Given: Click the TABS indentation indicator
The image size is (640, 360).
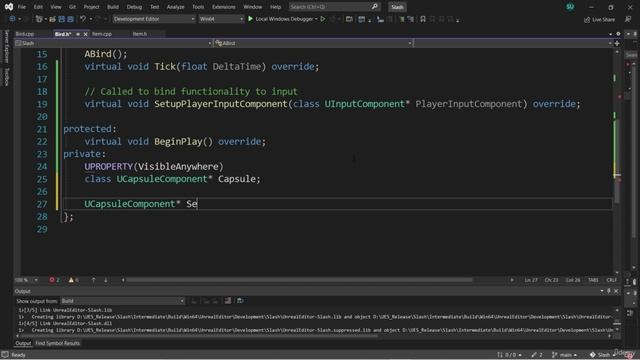Looking at the screenshot, I should [593, 280].
